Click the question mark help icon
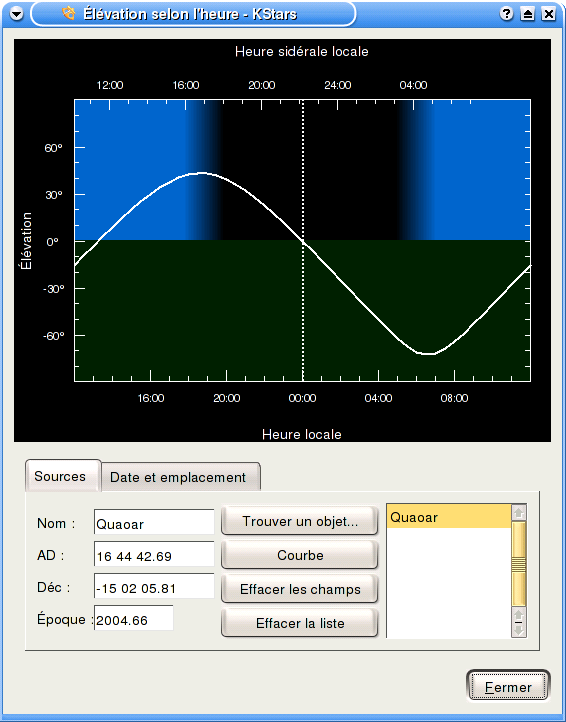The height and width of the screenshot is (722, 566). coord(506,14)
